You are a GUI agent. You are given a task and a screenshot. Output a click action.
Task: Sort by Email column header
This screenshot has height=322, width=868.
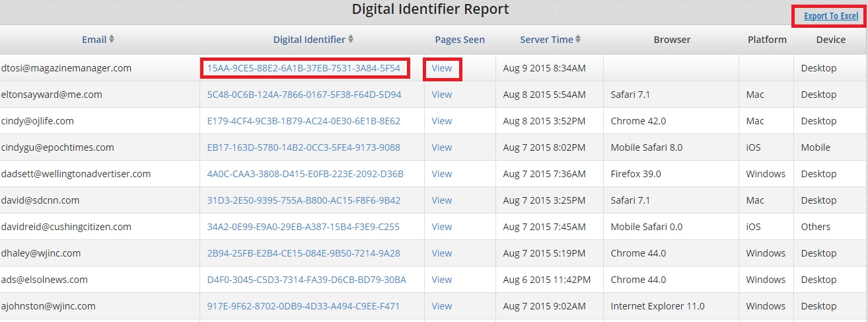tap(94, 40)
